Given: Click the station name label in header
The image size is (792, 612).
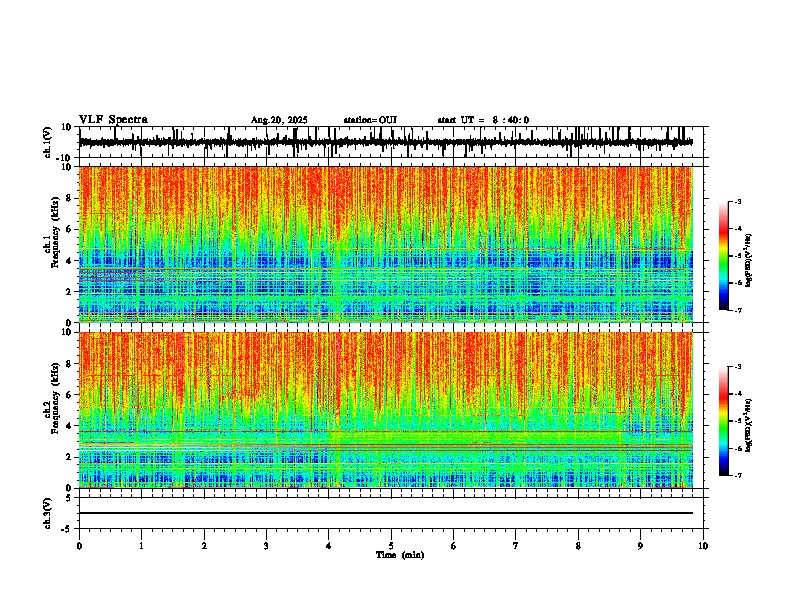Looking at the screenshot, I should click(x=370, y=120).
